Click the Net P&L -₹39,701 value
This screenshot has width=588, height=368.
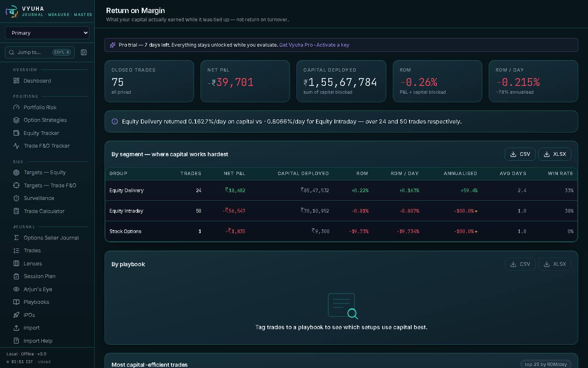tap(231, 83)
